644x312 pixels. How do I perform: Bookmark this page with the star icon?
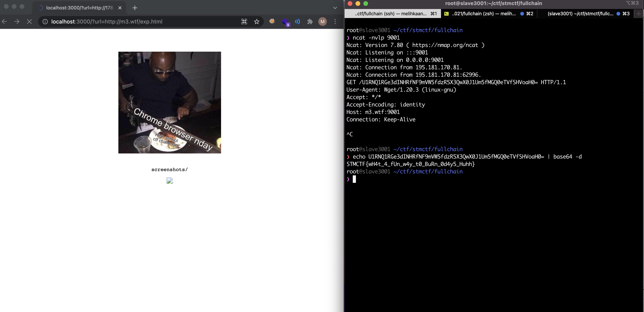(x=257, y=22)
